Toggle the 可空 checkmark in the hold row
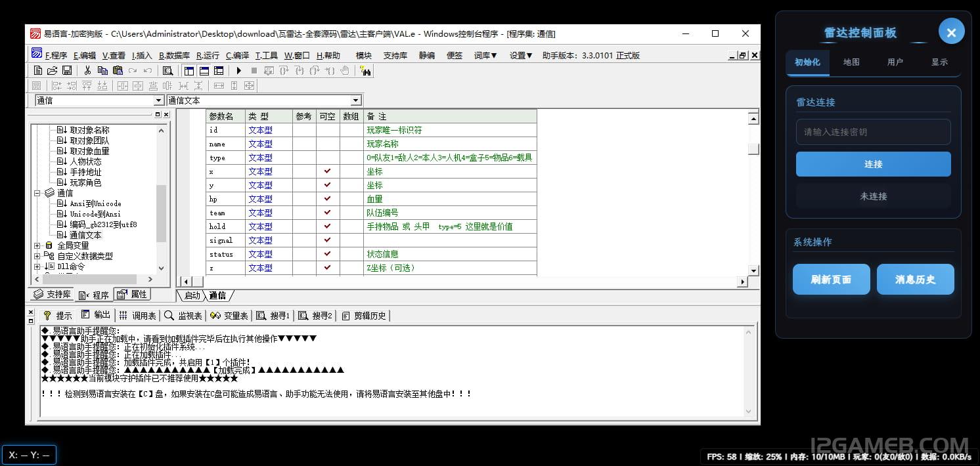 [x=327, y=226]
